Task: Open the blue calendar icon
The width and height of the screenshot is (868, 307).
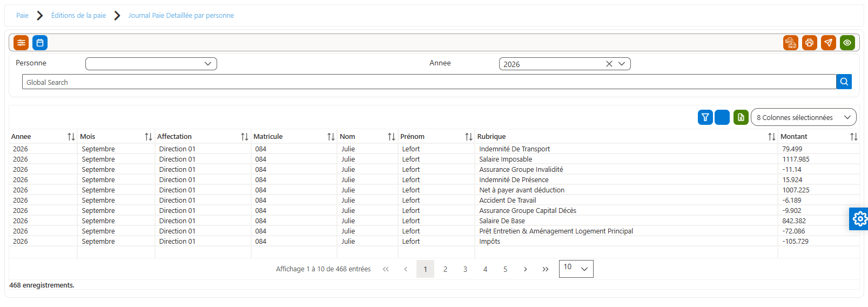Action: point(40,43)
